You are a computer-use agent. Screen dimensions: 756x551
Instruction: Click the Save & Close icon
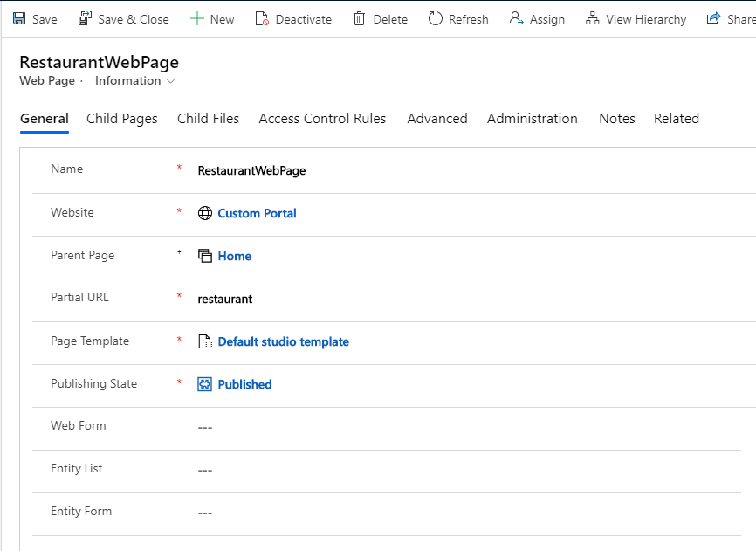(85, 18)
